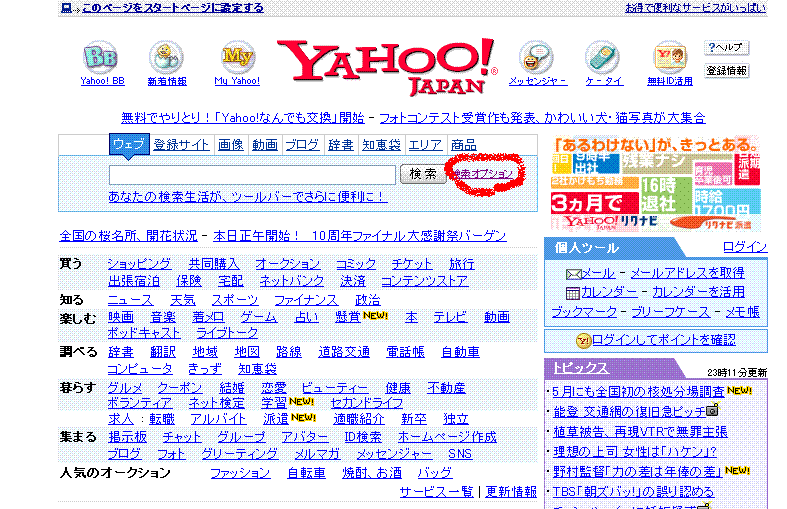Open the Yahoo! BB icon

point(101,57)
